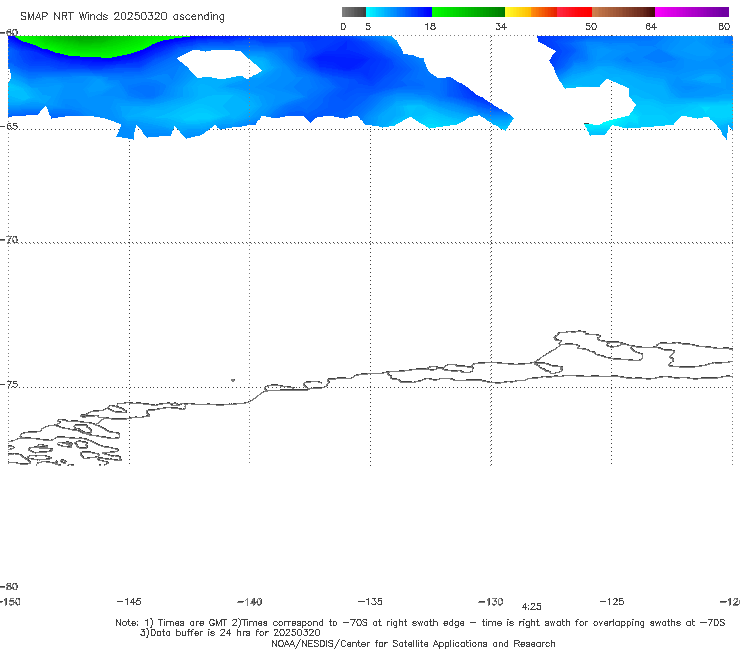Click the color bar label '34'

pos(501,26)
